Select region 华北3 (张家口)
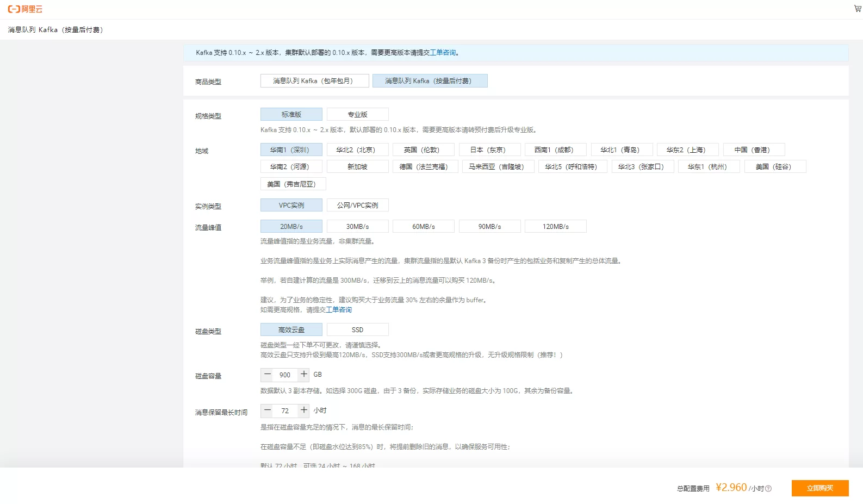Image resolution: width=863 pixels, height=504 pixels. pyautogui.click(x=643, y=166)
